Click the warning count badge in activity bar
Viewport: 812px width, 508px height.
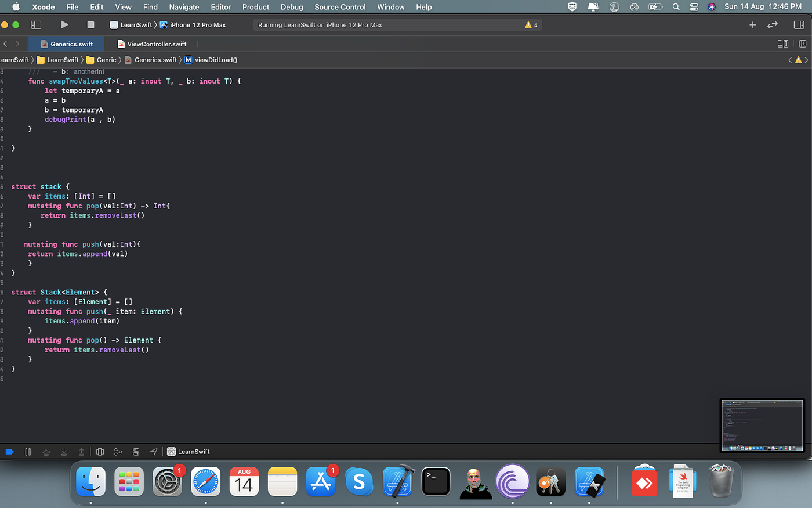click(x=531, y=25)
